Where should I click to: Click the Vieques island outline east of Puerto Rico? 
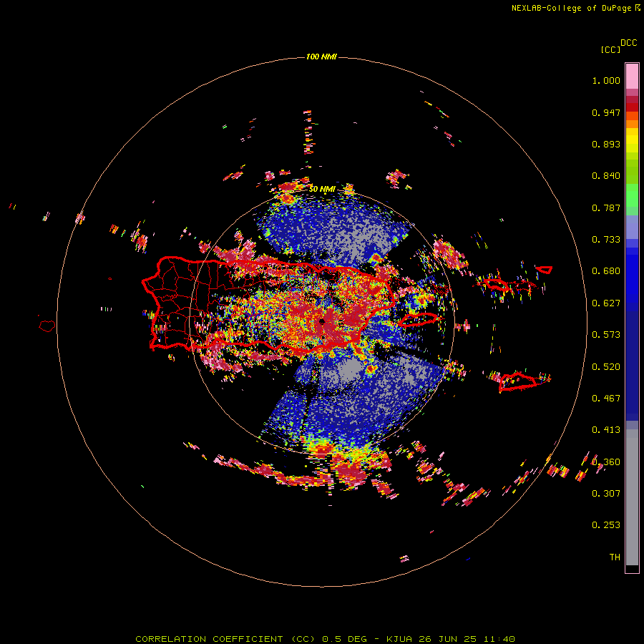(x=419, y=320)
